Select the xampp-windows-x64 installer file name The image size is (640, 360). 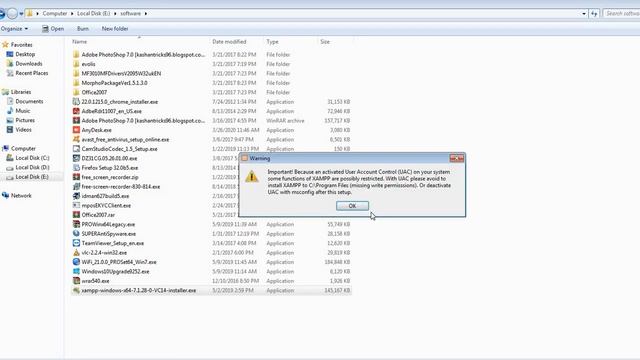coord(139,290)
